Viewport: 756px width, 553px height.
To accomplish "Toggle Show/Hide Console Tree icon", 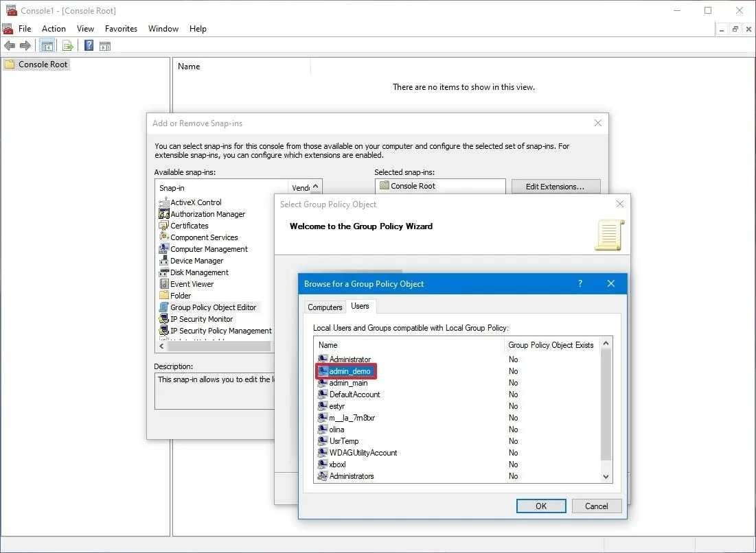I will pos(47,46).
